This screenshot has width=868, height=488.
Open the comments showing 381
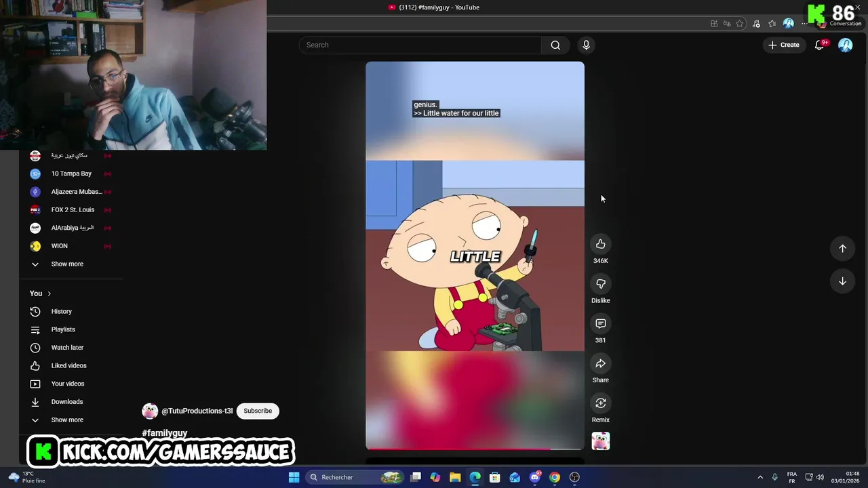tap(600, 324)
